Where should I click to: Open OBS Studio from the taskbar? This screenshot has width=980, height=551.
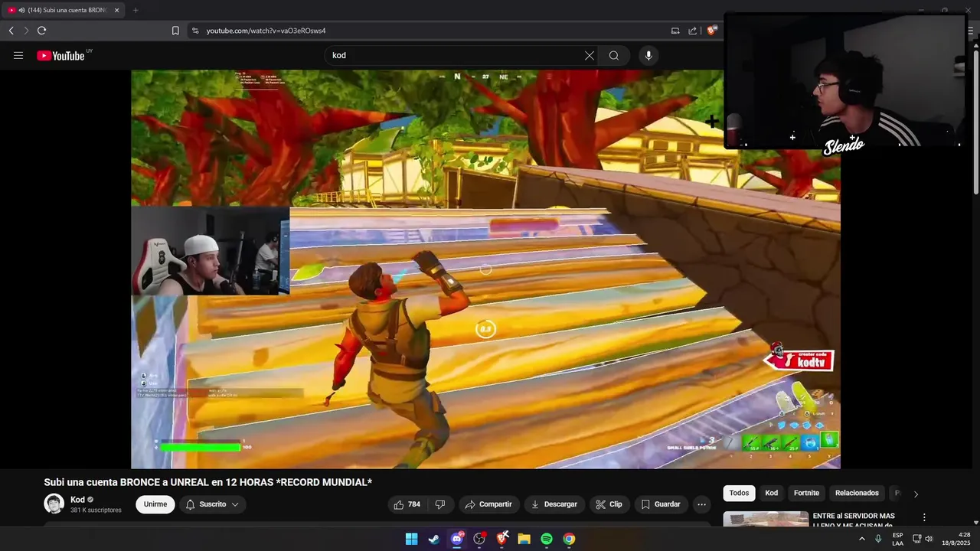pyautogui.click(x=479, y=539)
